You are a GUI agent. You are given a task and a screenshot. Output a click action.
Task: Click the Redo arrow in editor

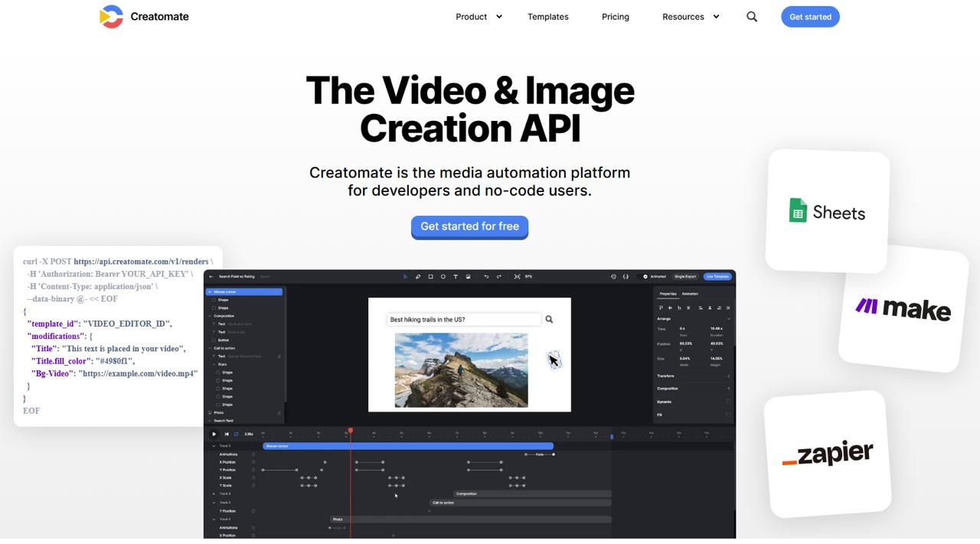498,276
